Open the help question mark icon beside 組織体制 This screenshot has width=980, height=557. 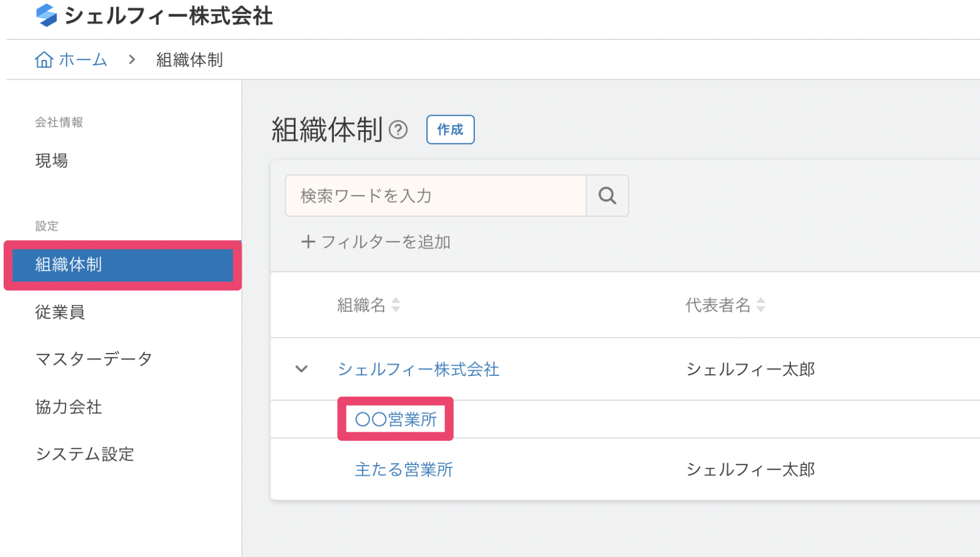click(398, 130)
